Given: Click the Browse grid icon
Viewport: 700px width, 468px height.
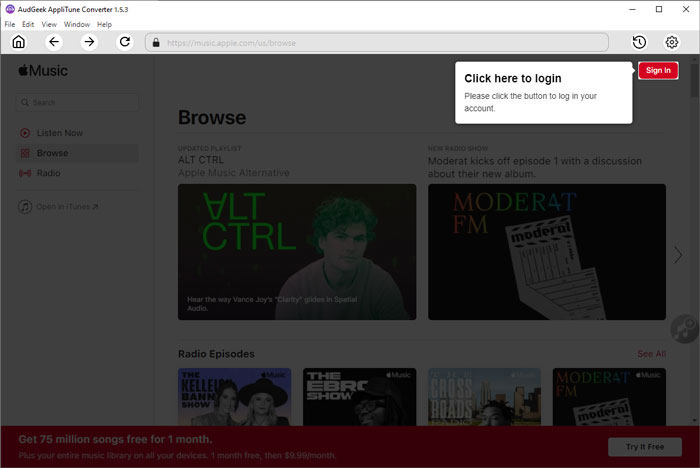Looking at the screenshot, I should coord(25,153).
